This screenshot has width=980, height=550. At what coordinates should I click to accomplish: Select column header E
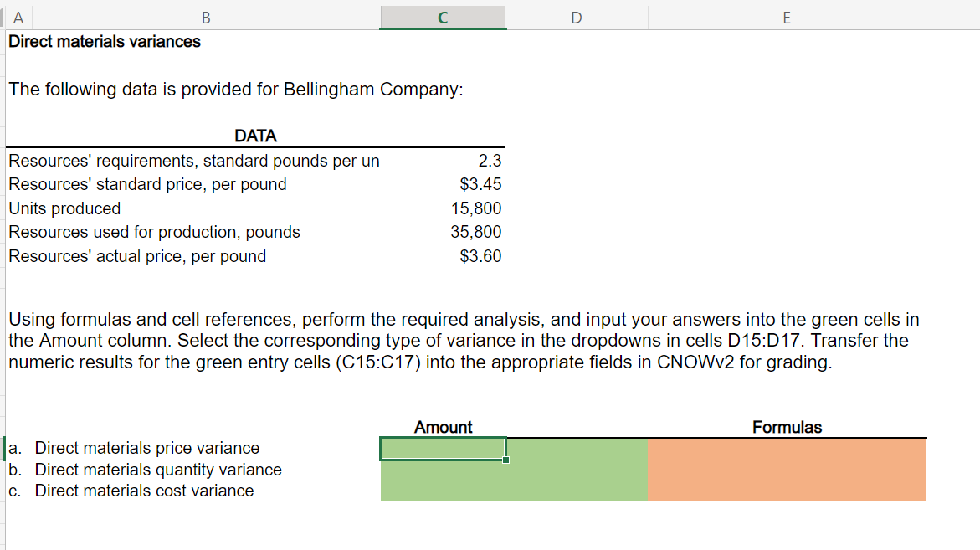coord(786,17)
